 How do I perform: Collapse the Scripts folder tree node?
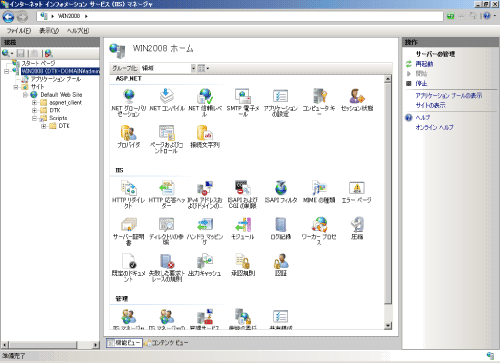click(x=34, y=118)
